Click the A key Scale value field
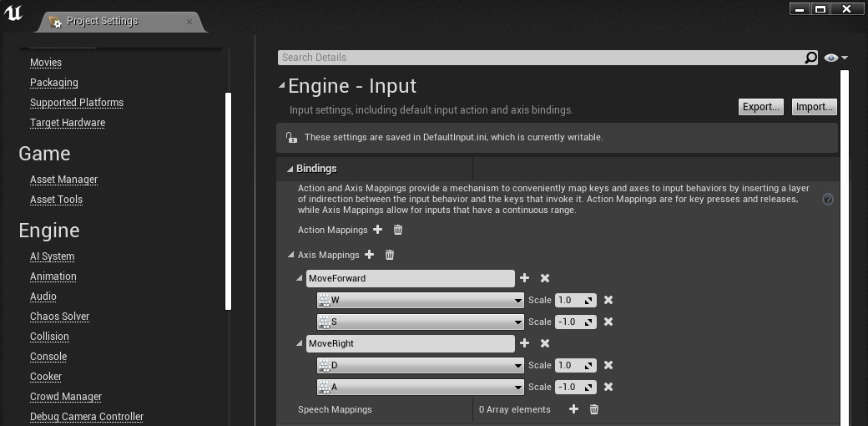Viewport: 868px width, 426px height. (569, 387)
